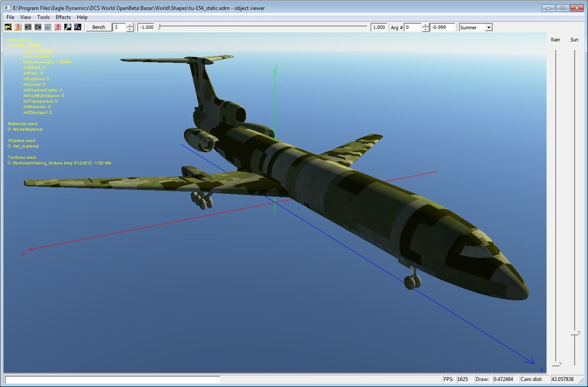
Task: Click the 'mfShadowCaster: 2' stat line
Action: pos(43,90)
